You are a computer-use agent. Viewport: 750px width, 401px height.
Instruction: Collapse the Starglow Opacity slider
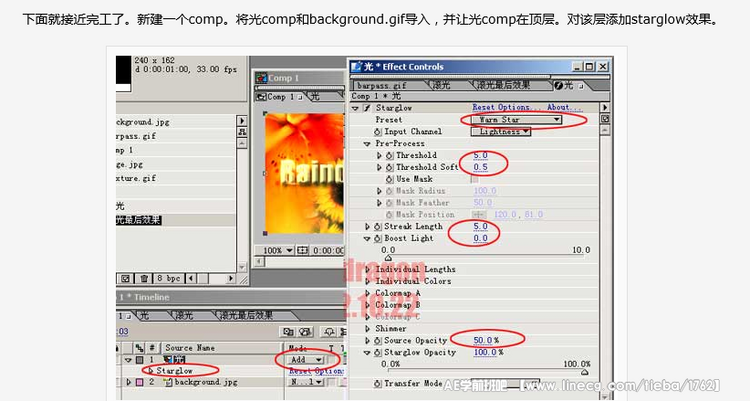367,353
